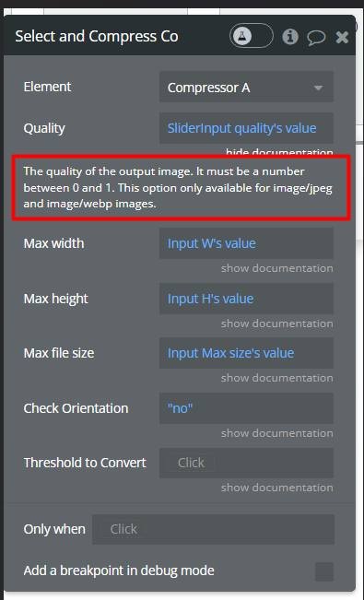The image size is (364, 600).
Task: Show documentation for Check Orientation
Action: 276,433
